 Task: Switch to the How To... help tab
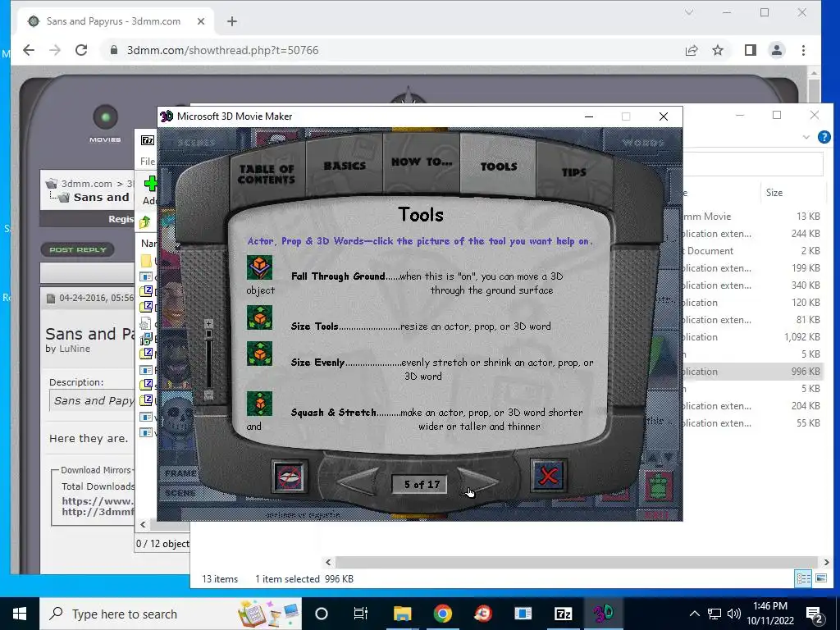(x=422, y=162)
